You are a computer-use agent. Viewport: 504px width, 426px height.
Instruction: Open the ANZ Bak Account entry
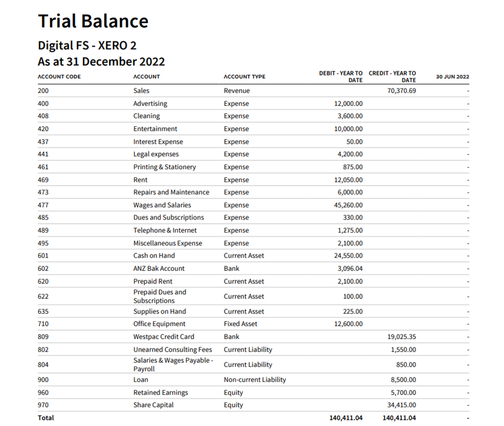(159, 268)
